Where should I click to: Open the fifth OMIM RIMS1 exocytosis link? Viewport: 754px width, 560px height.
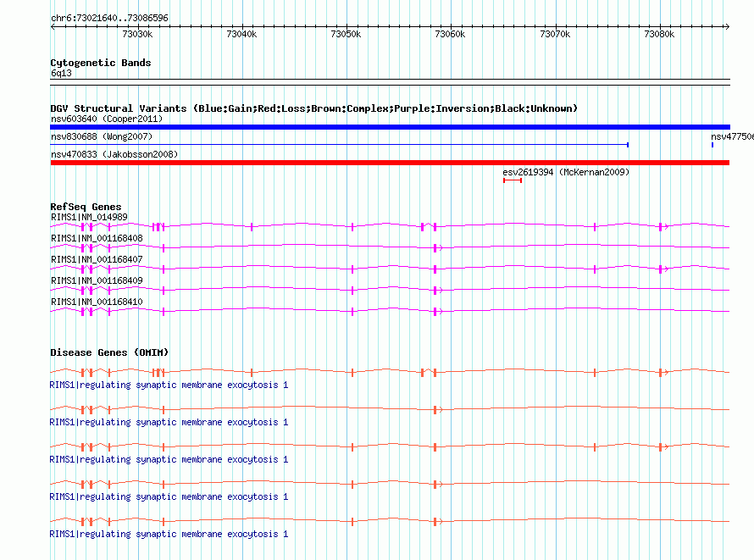pos(169,534)
